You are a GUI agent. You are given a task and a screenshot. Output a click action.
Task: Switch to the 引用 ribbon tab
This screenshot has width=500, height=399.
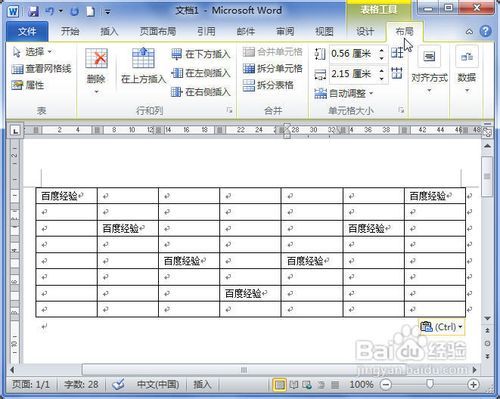(206, 32)
